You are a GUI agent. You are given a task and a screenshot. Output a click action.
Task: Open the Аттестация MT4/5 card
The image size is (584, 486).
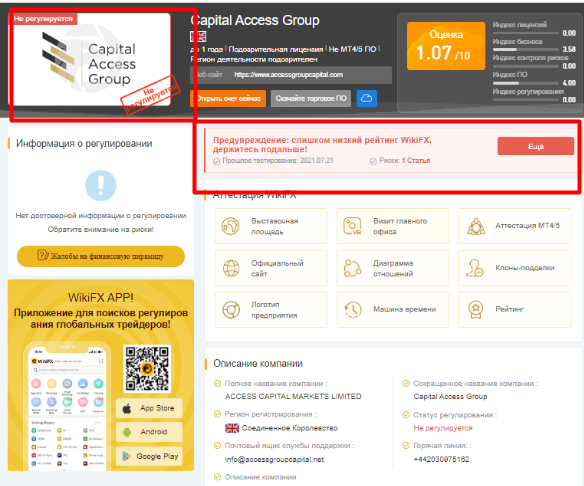pos(514,226)
